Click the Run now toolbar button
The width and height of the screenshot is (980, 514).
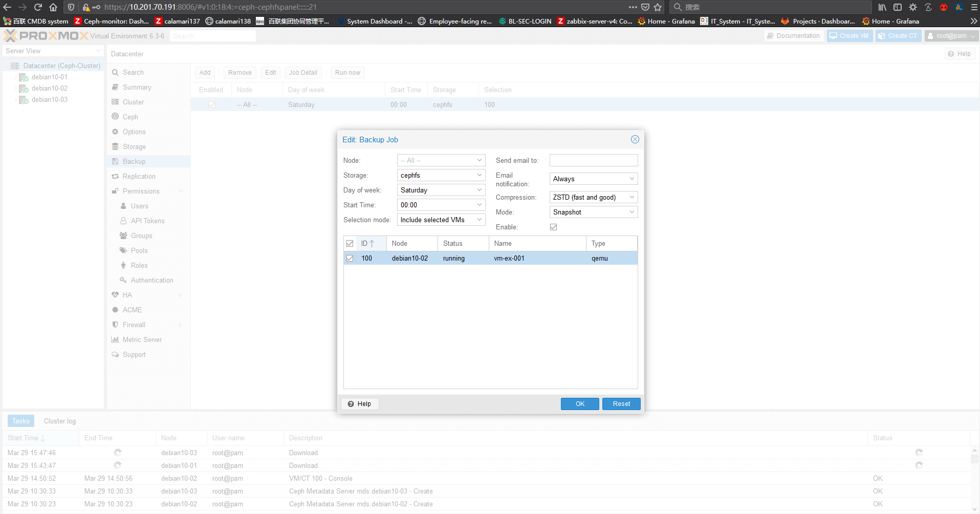click(347, 73)
